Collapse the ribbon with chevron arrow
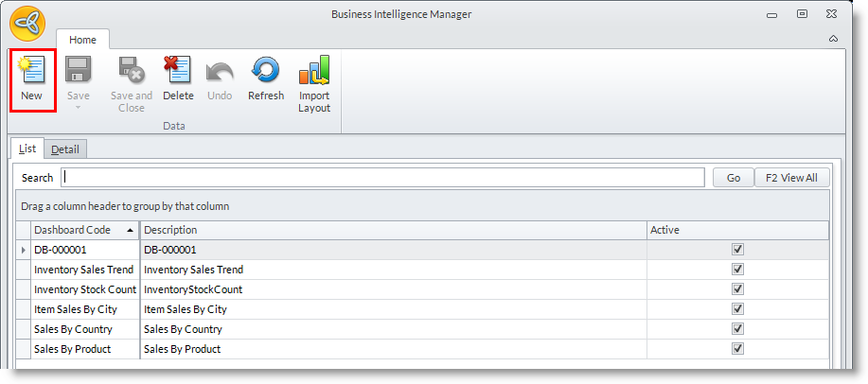 click(x=833, y=39)
